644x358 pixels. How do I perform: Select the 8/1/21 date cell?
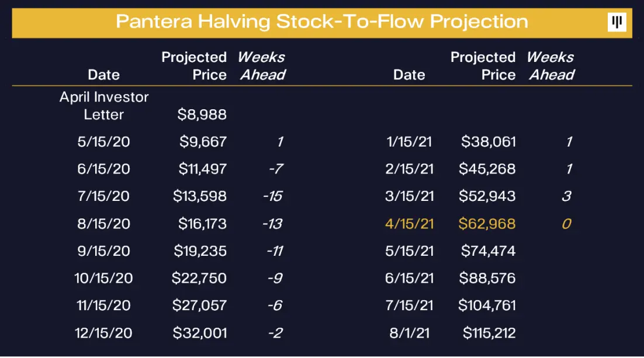pyautogui.click(x=409, y=333)
